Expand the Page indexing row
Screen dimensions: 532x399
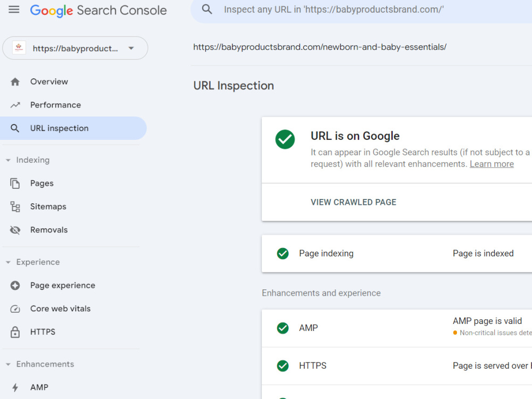coord(397,253)
